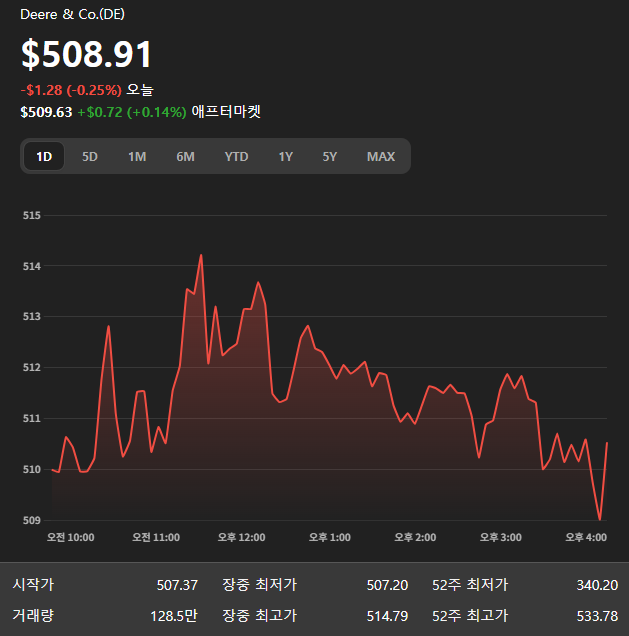
Task: Switch to the 1Y chart view
Action: pyautogui.click(x=286, y=156)
